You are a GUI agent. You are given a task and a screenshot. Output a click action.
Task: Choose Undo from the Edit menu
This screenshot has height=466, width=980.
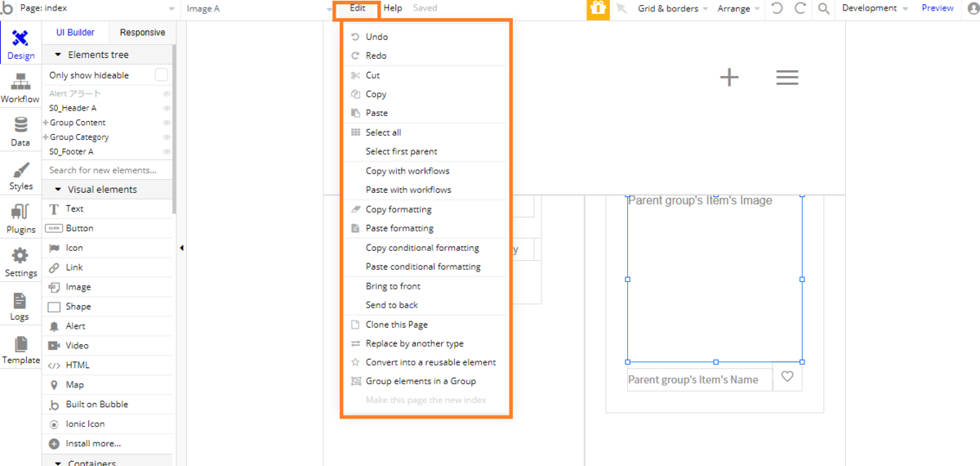click(376, 37)
